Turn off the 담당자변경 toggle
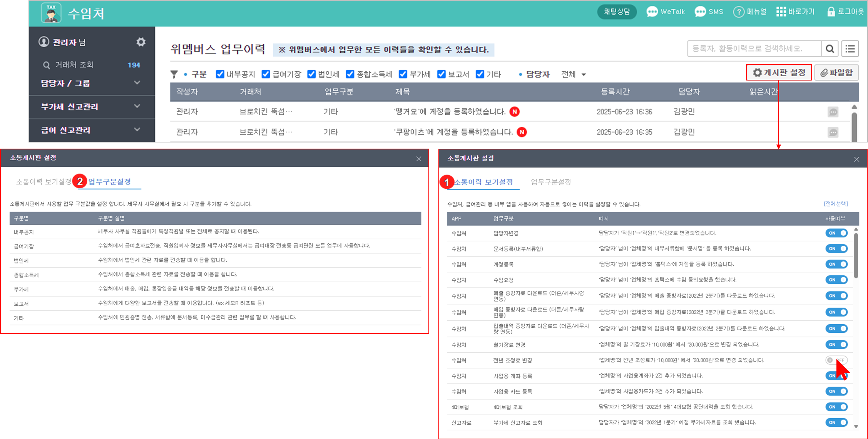868x439 pixels. tap(836, 233)
